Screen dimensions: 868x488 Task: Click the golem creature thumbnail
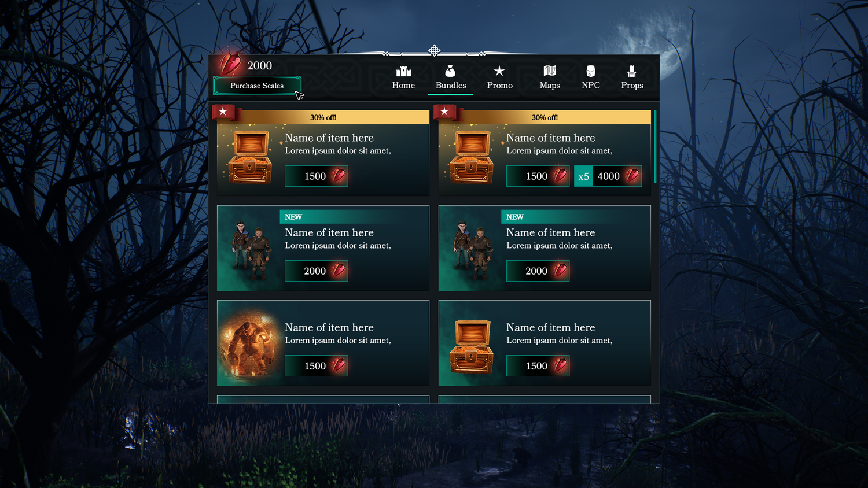250,345
